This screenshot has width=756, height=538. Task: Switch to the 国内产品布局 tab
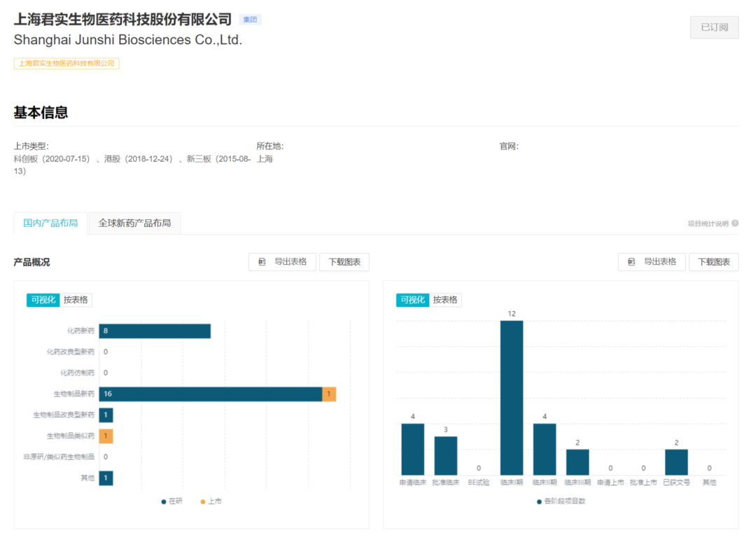click(x=50, y=223)
